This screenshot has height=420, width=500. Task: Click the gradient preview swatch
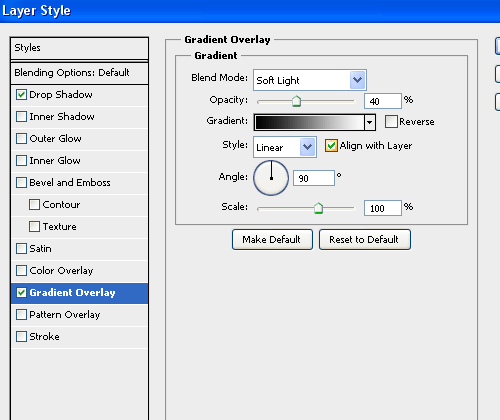point(309,122)
